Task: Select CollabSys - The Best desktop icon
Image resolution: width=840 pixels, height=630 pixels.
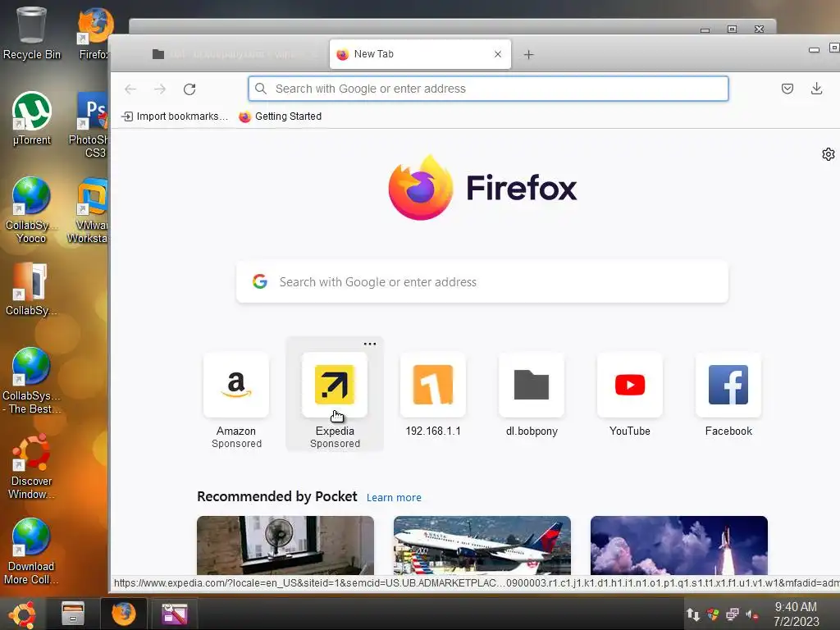Action: 32,381
